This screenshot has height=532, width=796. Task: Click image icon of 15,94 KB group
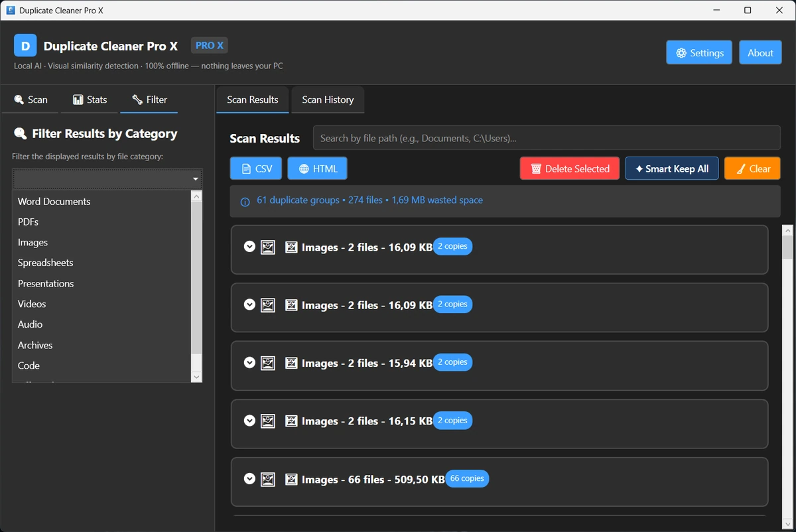tap(268, 363)
